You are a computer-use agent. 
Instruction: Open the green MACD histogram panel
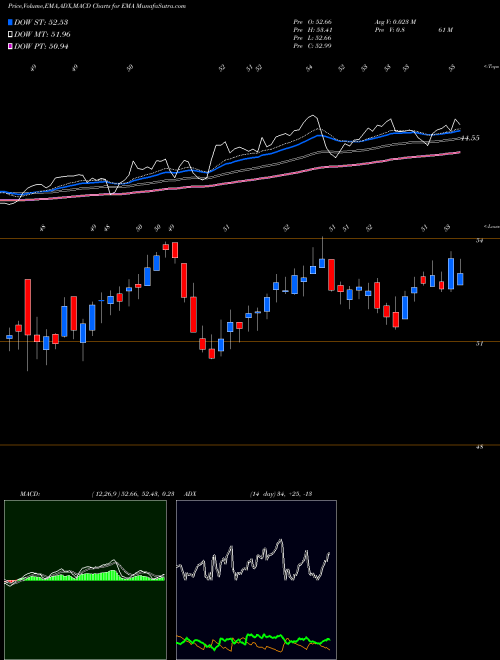[85, 580]
